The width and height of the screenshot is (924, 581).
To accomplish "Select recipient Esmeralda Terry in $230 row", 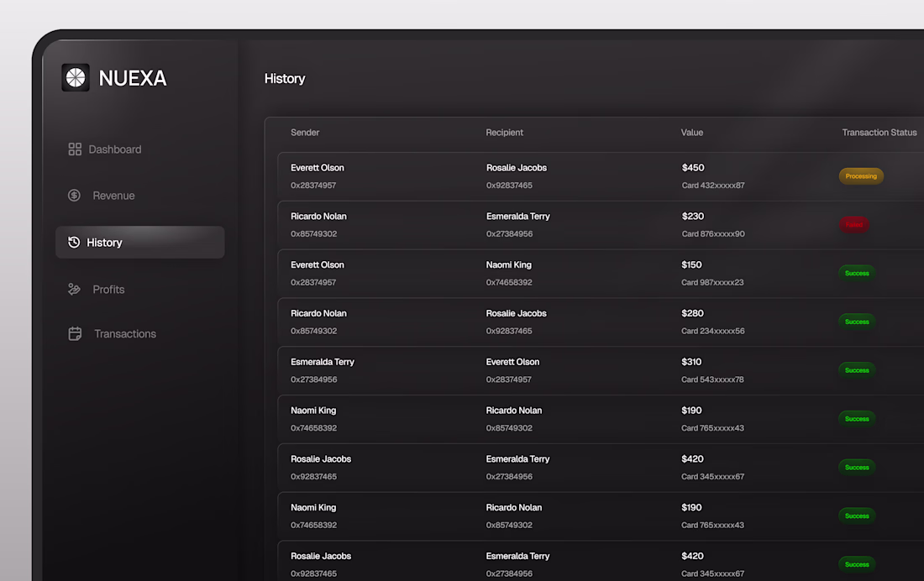I will click(518, 217).
